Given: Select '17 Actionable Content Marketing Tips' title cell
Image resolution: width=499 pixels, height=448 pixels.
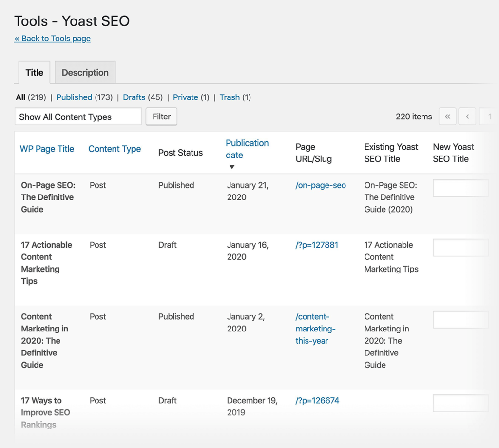Looking at the screenshot, I should pyautogui.click(x=46, y=263).
